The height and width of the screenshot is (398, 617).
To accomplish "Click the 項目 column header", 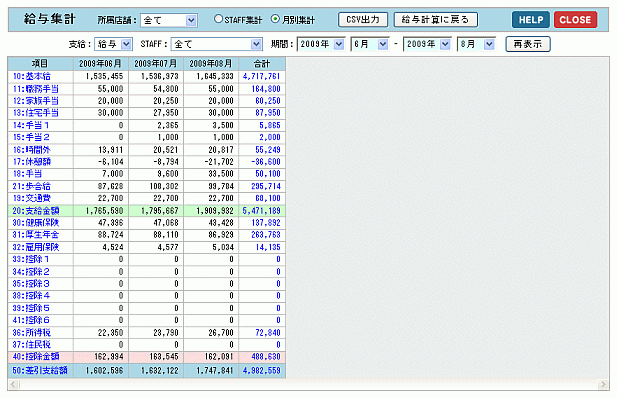I will (x=40, y=64).
